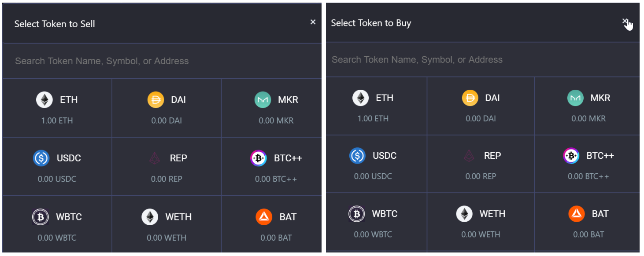Close the Select Token to Buy dialog
The width and height of the screenshot is (644, 256).
(625, 21)
